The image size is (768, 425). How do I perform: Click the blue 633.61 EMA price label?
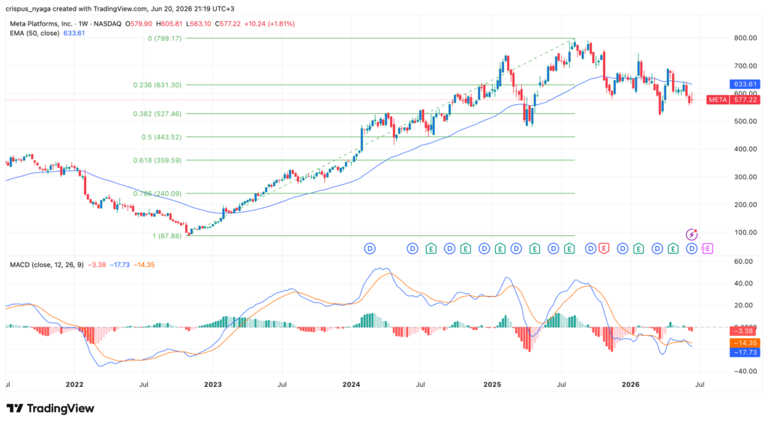744,84
